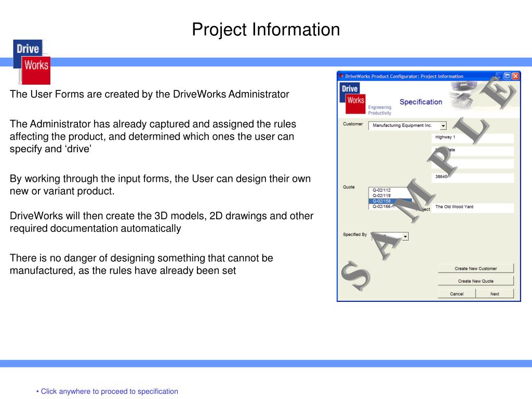Expand the Specified By dropdown
The width and height of the screenshot is (532, 399).
[405, 236]
